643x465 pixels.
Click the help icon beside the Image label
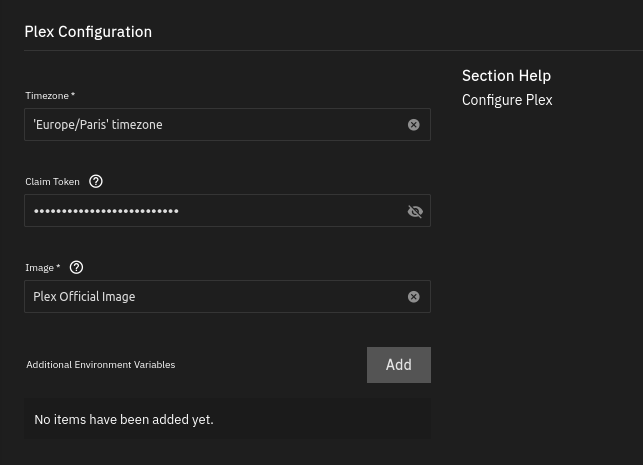(76, 268)
